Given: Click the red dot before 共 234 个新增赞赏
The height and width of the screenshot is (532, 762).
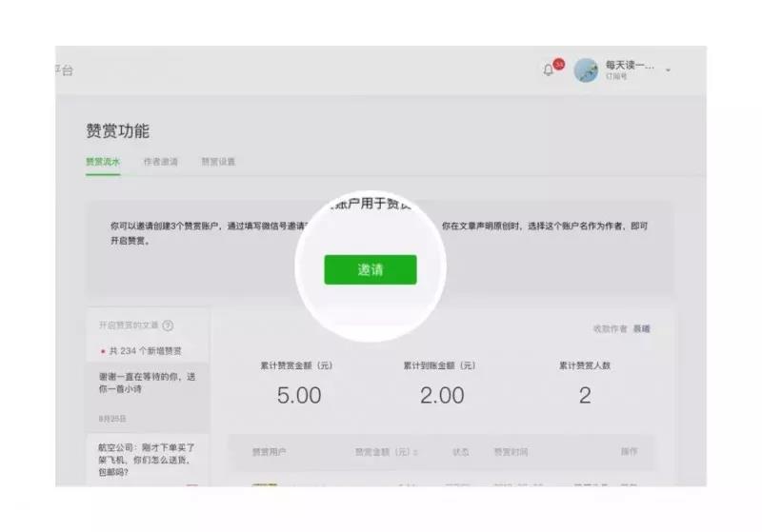Looking at the screenshot, I should (x=103, y=351).
